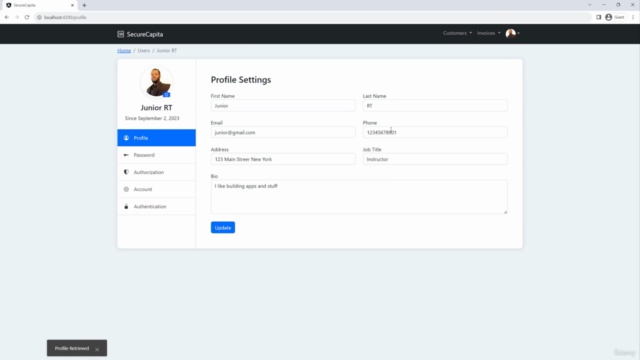
Task: Click the SecureCapita brand name
Action: [144, 34]
